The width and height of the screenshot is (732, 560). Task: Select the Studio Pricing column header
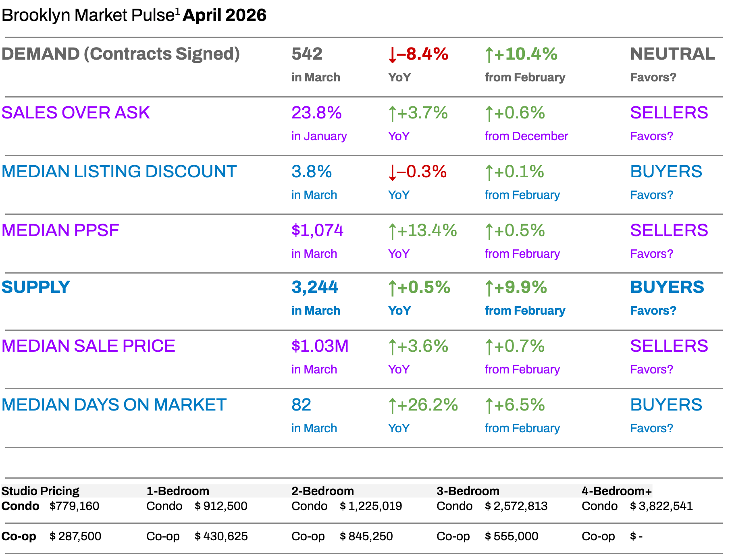pyautogui.click(x=40, y=491)
